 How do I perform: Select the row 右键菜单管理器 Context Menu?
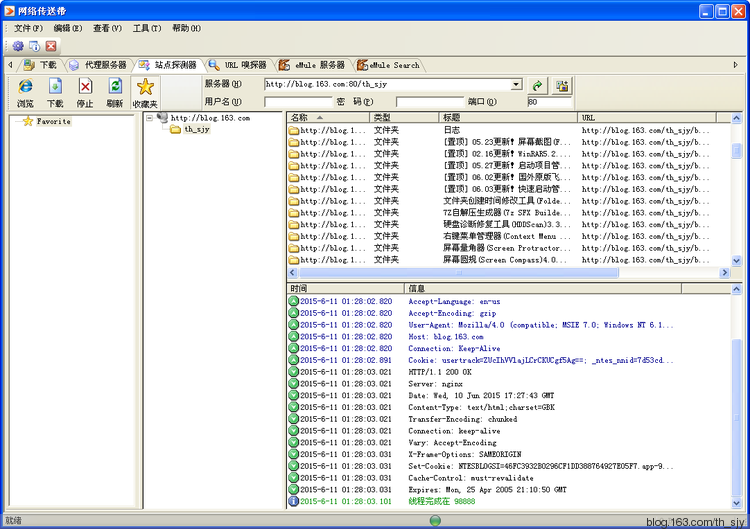[508, 236]
